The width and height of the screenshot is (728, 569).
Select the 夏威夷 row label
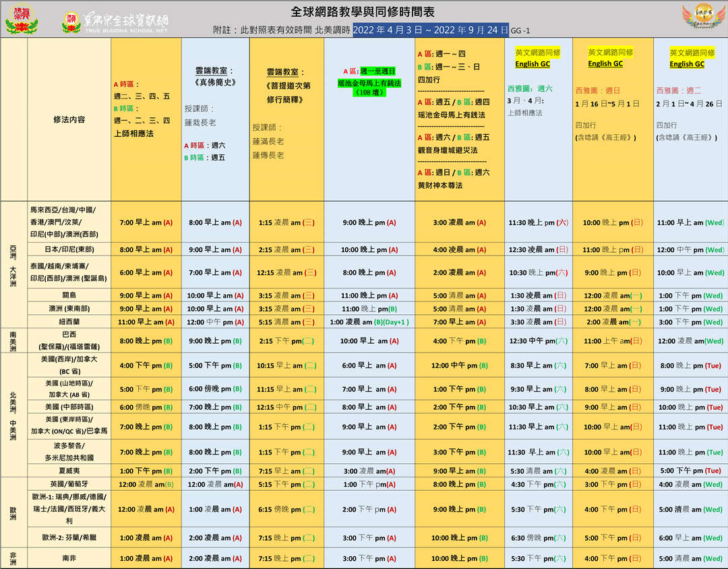pos(69,471)
